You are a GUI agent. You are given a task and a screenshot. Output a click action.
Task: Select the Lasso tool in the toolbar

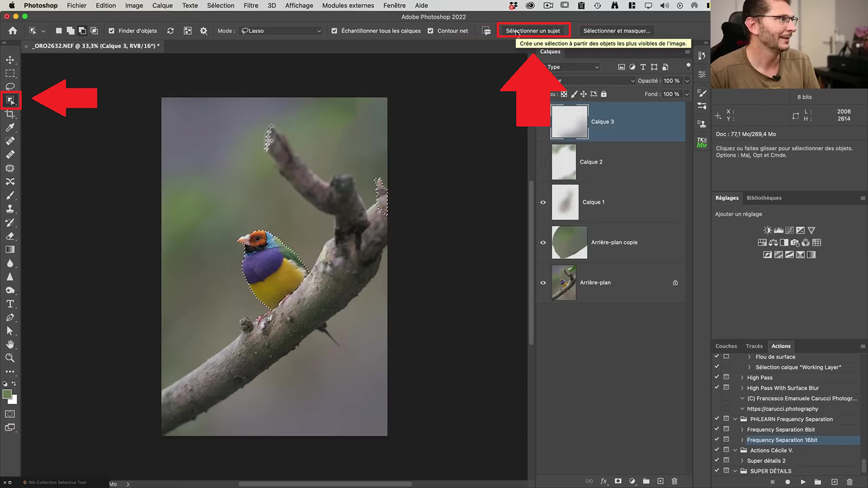(x=10, y=87)
